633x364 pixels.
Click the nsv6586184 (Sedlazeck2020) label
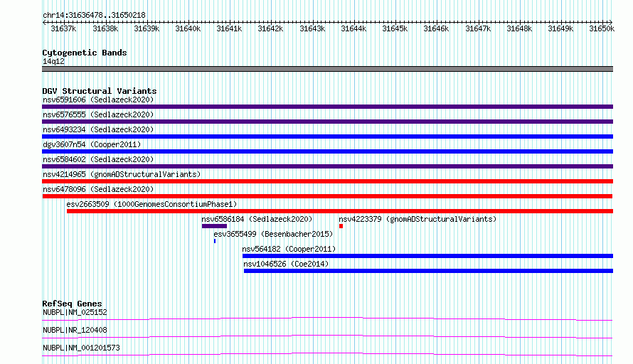(257, 219)
